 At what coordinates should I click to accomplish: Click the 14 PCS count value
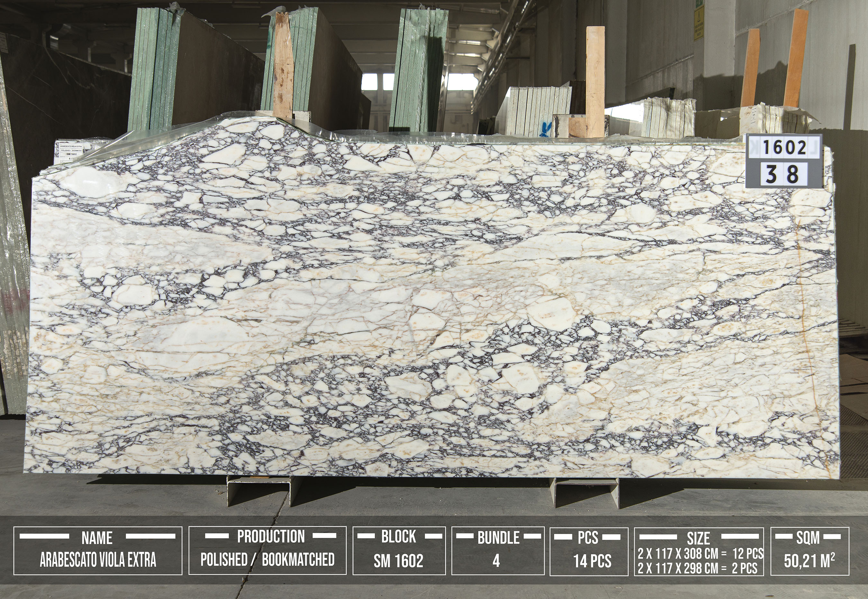(x=592, y=561)
